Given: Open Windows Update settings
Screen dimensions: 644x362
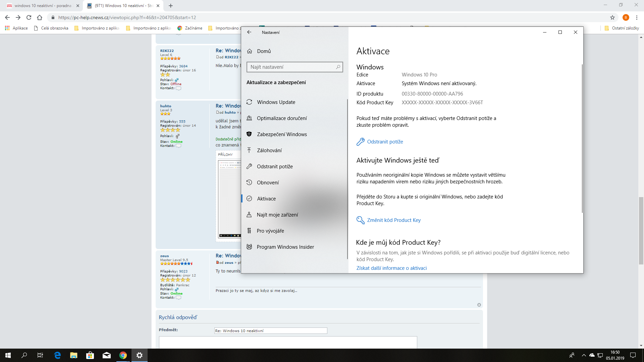Looking at the screenshot, I should (x=276, y=102).
